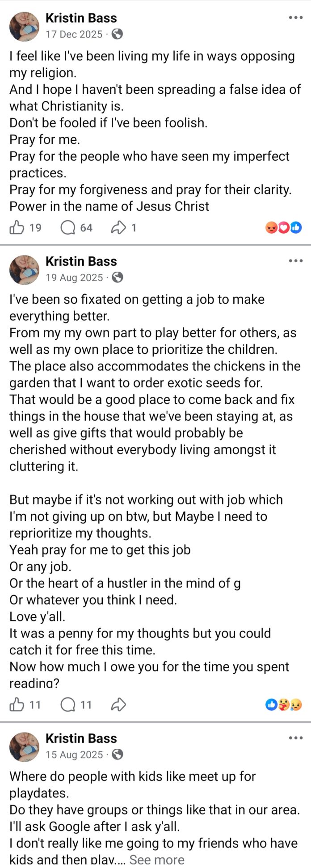Like the 17 Dec 2025 post

(x=17, y=228)
